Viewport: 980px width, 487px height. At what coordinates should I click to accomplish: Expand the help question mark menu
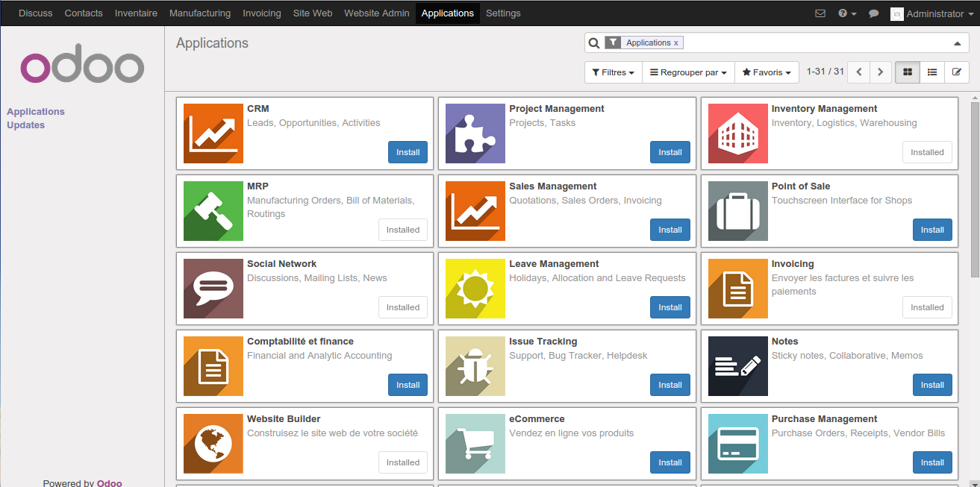click(847, 13)
